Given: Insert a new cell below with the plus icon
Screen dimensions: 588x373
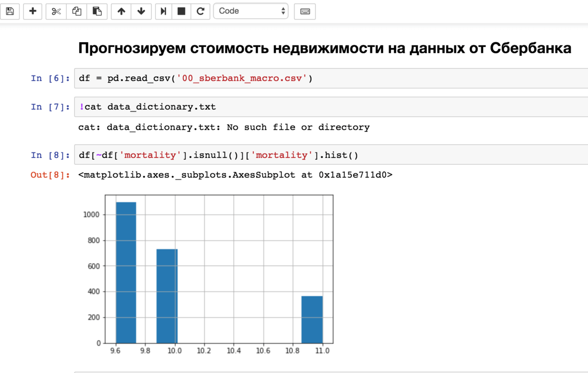Looking at the screenshot, I should click(x=33, y=11).
